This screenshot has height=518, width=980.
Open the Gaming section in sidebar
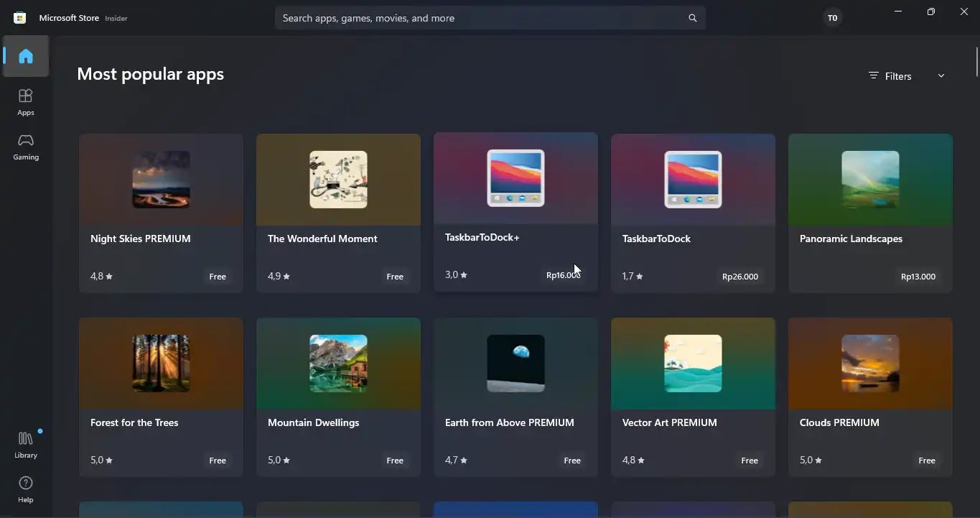tap(26, 146)
